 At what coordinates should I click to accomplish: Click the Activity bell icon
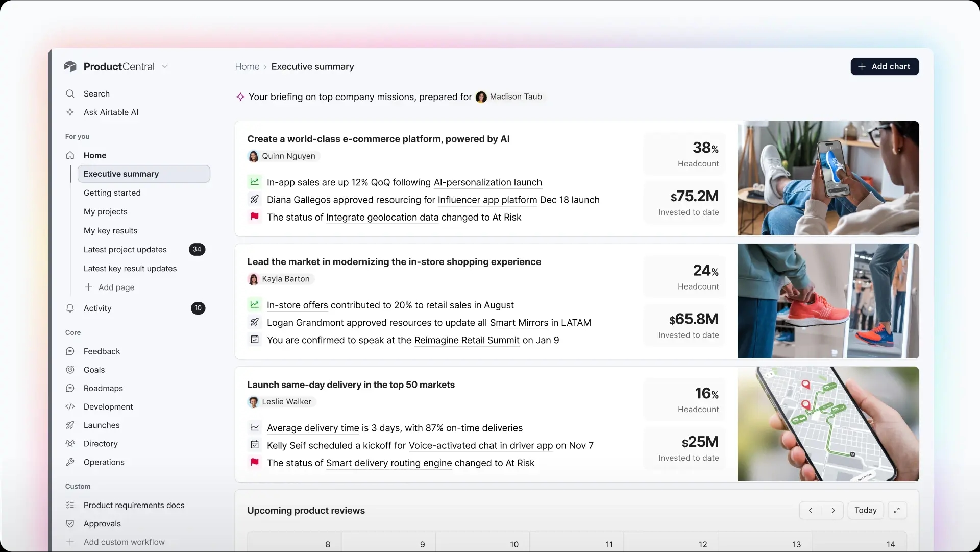click(x=70, y=308)
